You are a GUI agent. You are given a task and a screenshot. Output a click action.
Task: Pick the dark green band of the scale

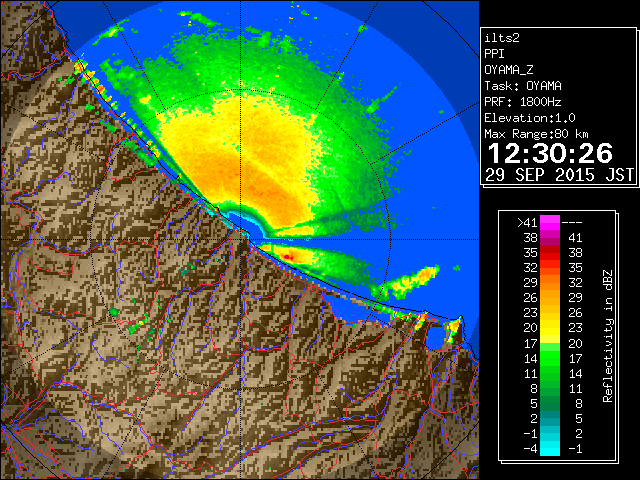pyautogui.click(x=550, y=403)
